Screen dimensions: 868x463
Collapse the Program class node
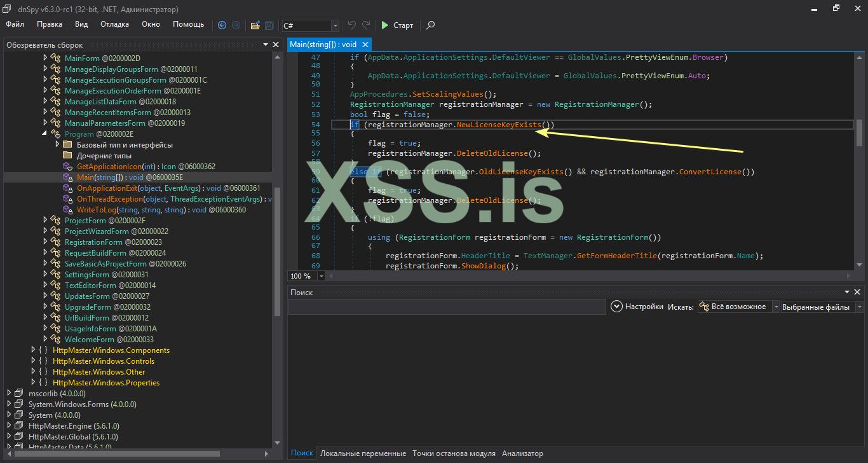point(45,134)
